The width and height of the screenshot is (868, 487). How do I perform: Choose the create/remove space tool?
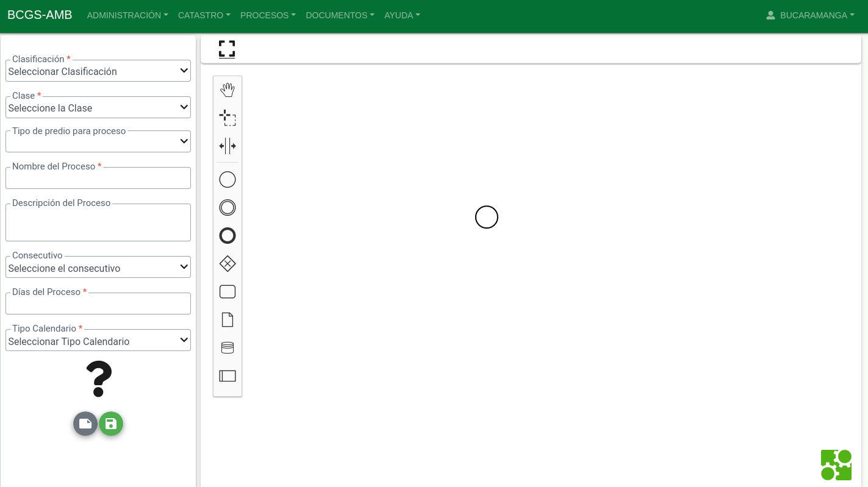[228, 146]
